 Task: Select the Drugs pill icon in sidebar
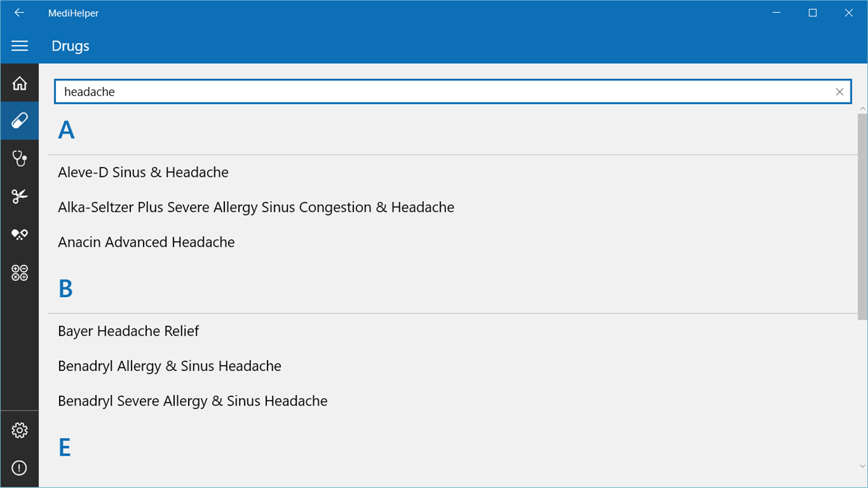[19, 121]
